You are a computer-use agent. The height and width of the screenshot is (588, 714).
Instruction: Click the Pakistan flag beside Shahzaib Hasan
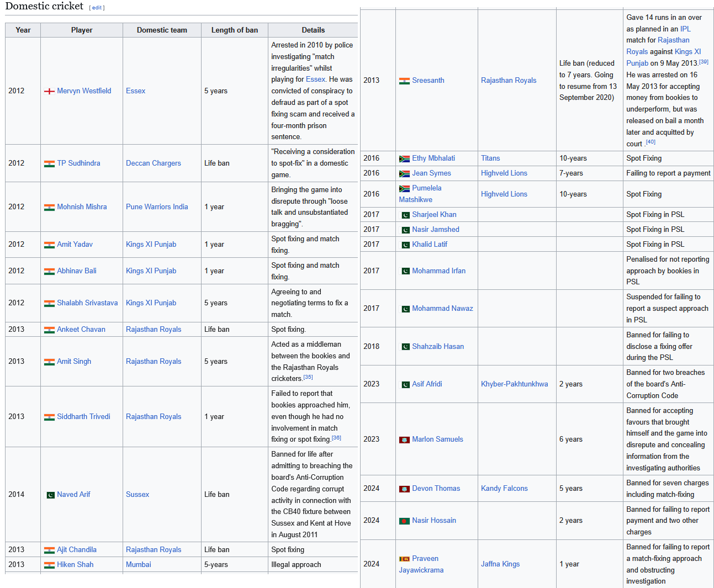click(404, 347)
